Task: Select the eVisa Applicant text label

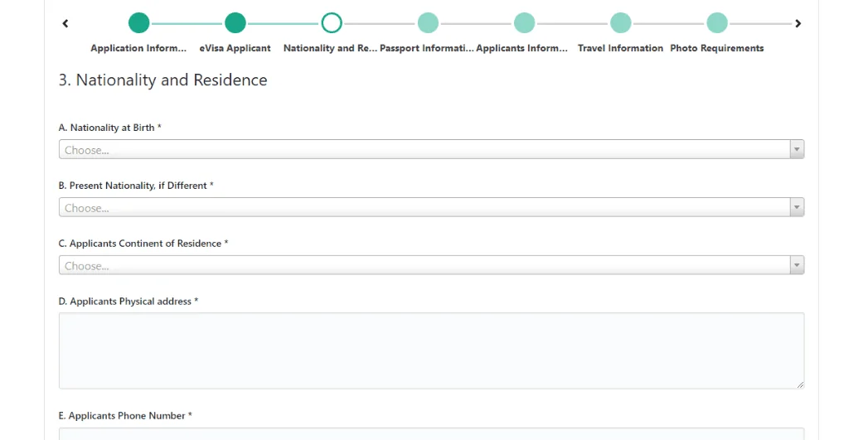Action: [235, 48]
